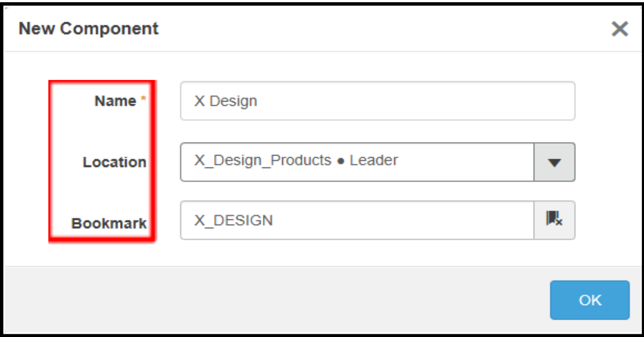This screenshot has height=337, width=644.
Task: Expand the Location dropdown arrow
Action: click(x=554, y=162)
